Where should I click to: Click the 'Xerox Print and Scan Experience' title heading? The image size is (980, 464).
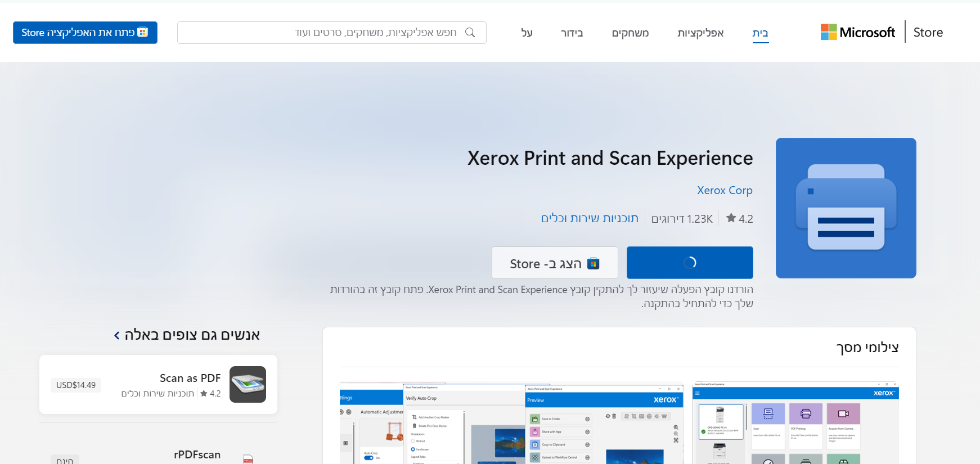610,158
